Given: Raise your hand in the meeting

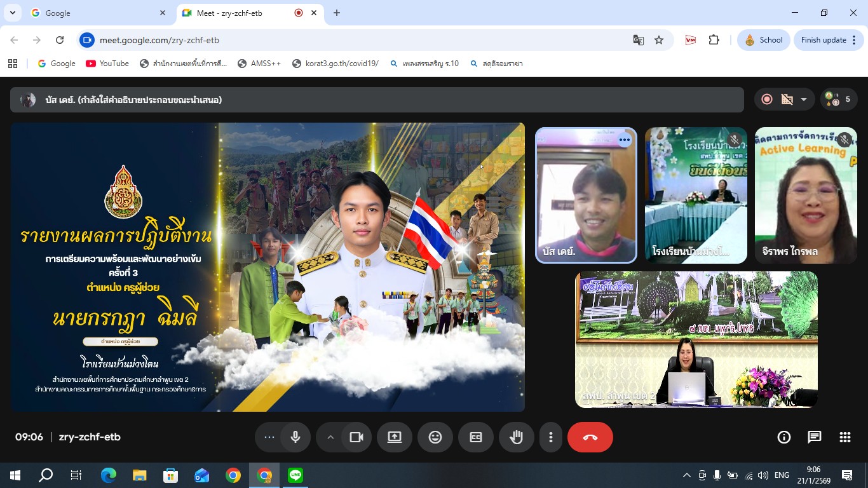Looking at the screenshot, I should pos(516,437).
